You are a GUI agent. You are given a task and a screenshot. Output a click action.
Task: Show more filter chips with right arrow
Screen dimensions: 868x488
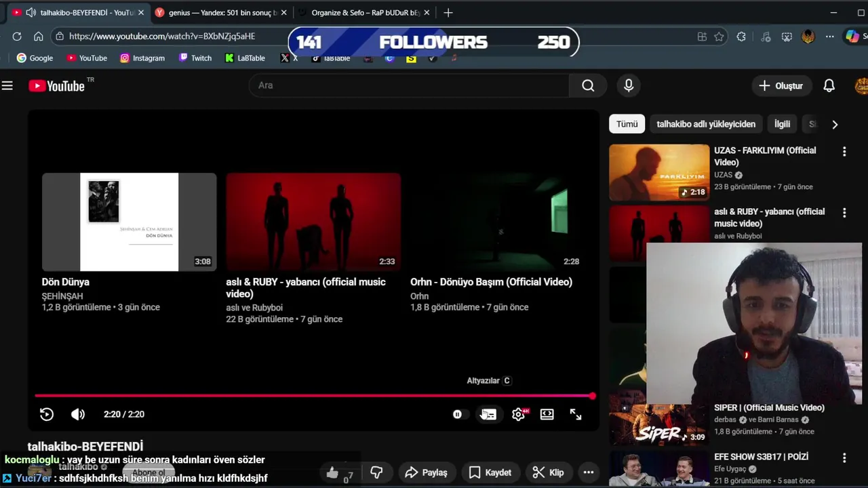835,125
